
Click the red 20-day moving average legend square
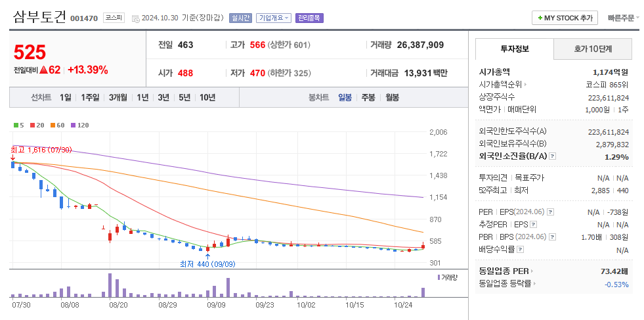[x=32, y=126]
